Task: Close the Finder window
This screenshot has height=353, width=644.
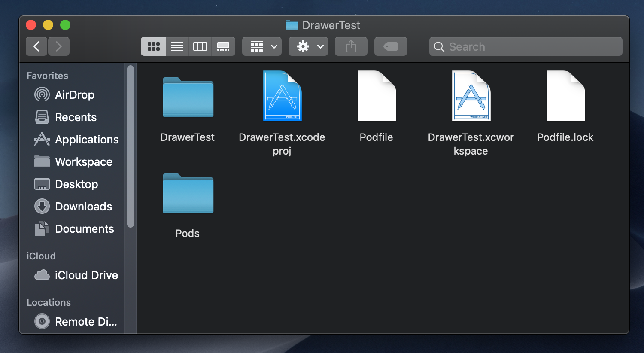Action: (31, 25)
